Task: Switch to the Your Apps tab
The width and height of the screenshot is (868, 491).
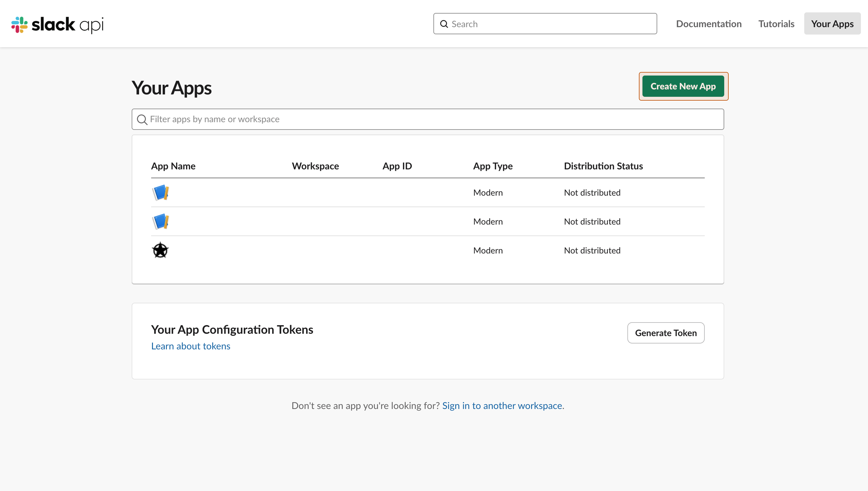Action: (x=832, y=24)
